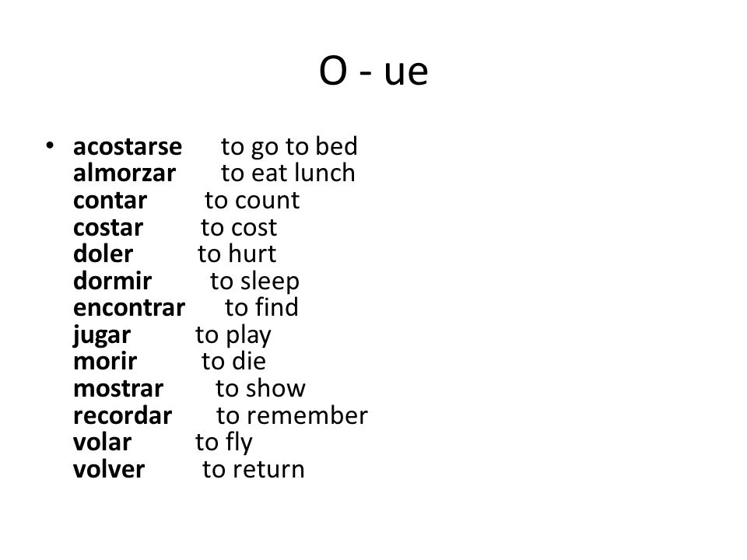Screen dimensions: 747x560
Task: Click the translation "to go to bed"
Action: pos(289,146)
